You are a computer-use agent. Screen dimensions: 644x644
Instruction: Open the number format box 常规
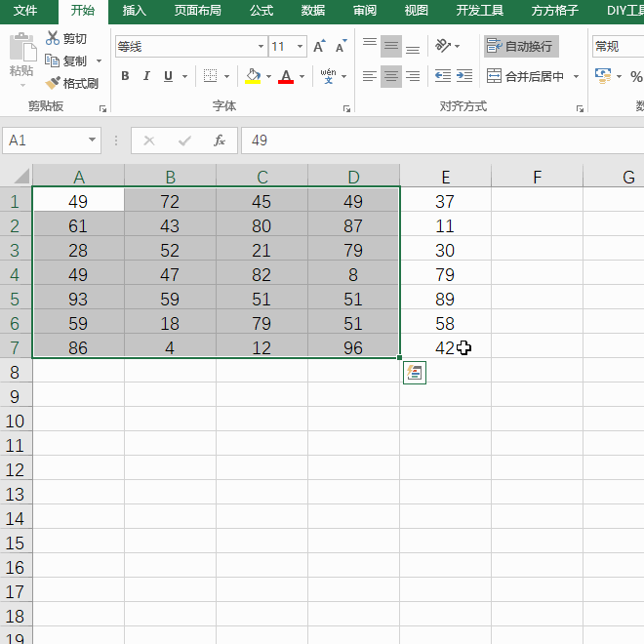pyautogui.click(x=618, y=46)
